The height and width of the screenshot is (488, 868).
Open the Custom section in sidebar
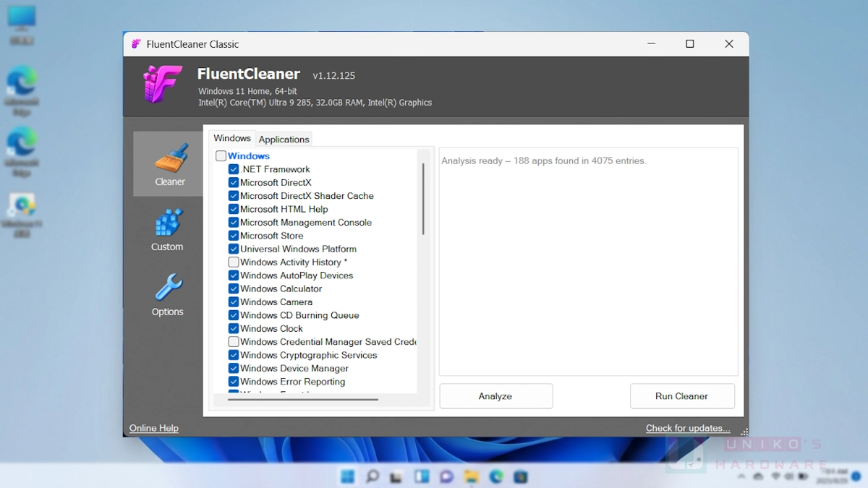[x=167, y=230]
